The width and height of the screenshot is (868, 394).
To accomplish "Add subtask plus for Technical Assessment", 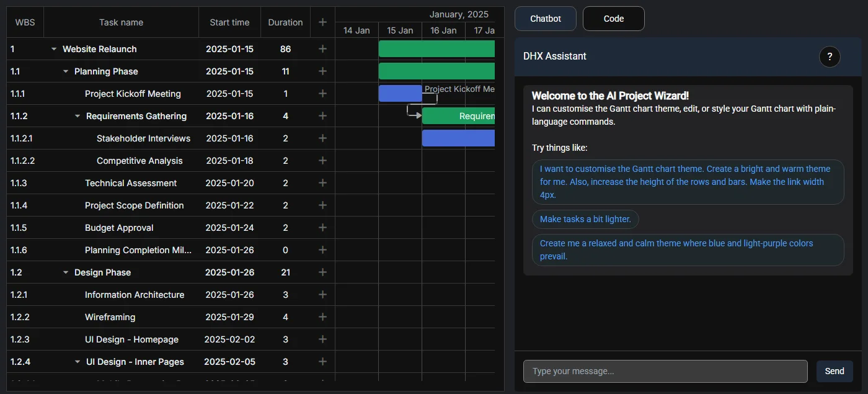I will [x=322, y=183].
